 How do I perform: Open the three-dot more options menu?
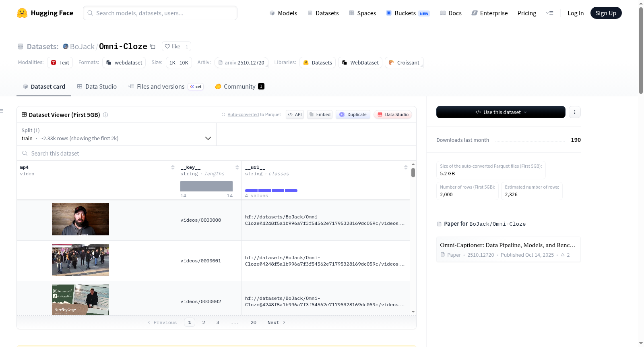(575, 112)
